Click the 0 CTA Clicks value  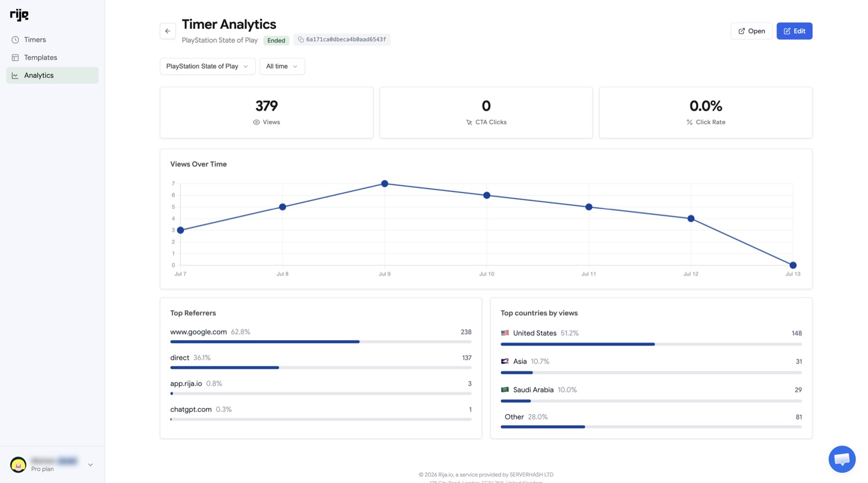click(486, 106)
